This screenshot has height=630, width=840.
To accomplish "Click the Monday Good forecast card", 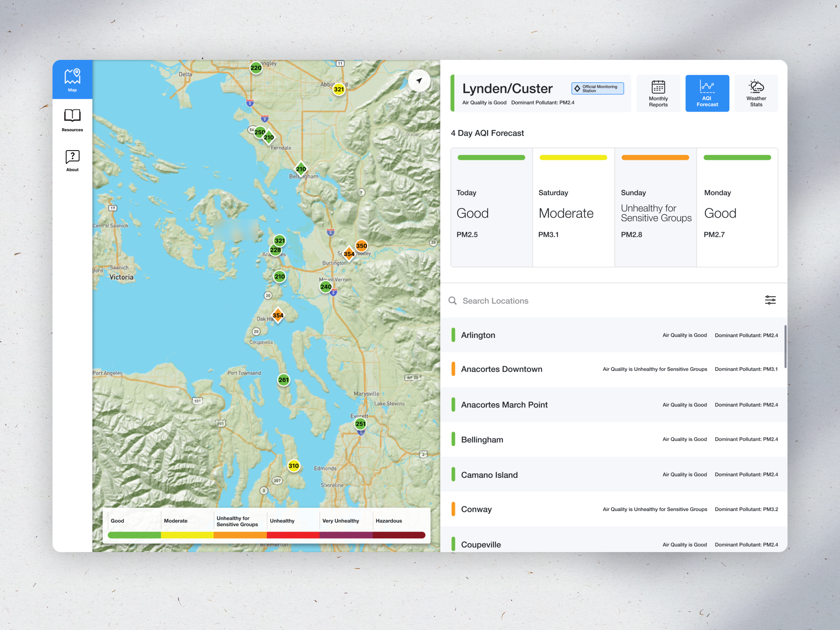I will [737, 208].
